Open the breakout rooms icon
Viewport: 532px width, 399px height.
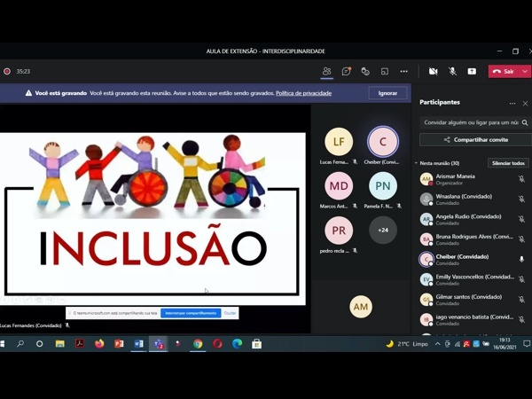tap(385, 71)
